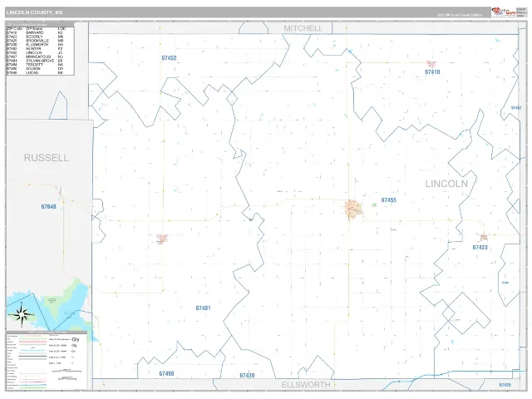Click the Sylvan Grove town marker
The height and width of the screenshot is (399, 532).
click(x=162, y=239)
